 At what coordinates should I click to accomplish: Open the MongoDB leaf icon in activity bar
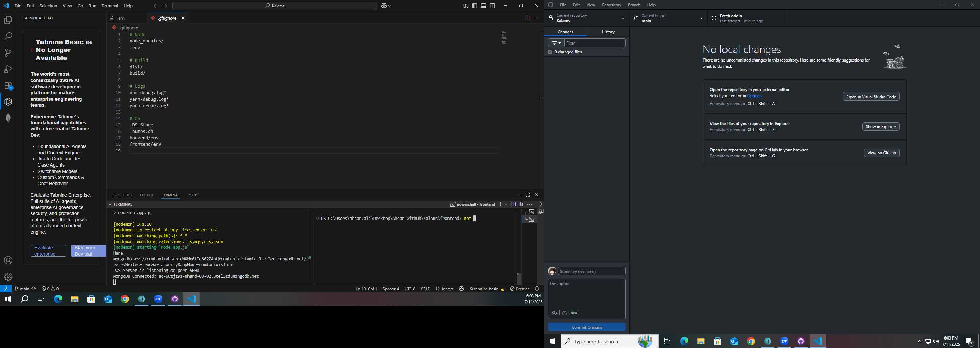8,118
